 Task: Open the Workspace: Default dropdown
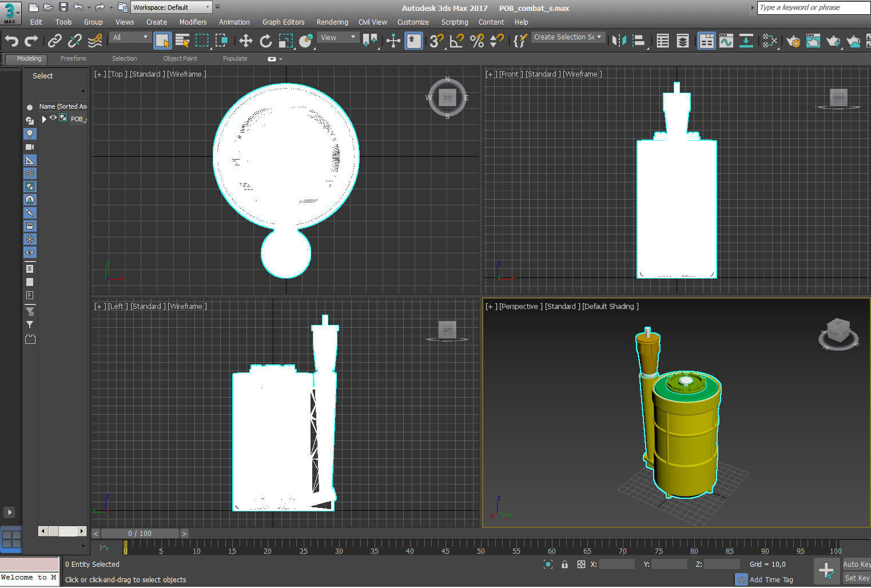pos(172,7)
